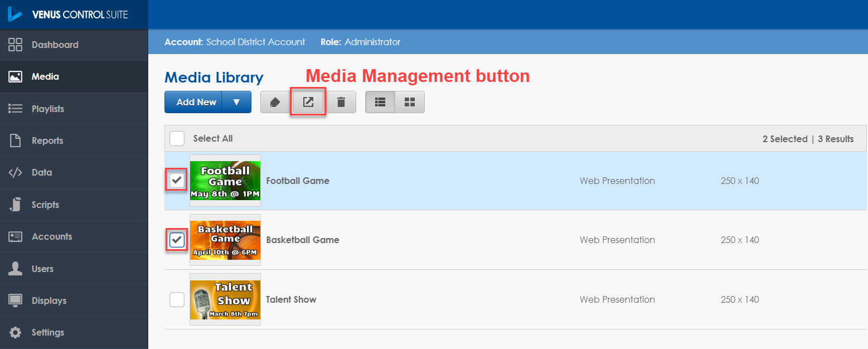Screen dimensions: 868x349
Task: Toggle the Select All checkbox
Action: (177, 138)
